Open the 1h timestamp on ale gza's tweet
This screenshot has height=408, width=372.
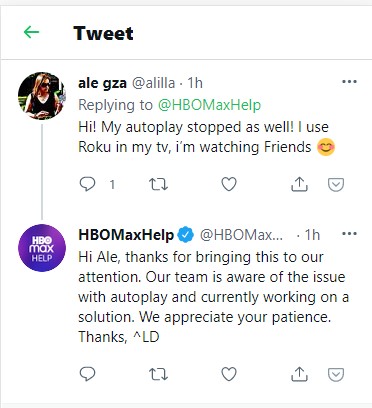[x=195, y=83]
